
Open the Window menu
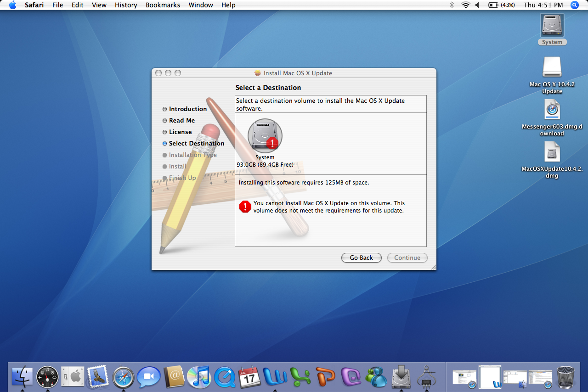pos(201,5)
